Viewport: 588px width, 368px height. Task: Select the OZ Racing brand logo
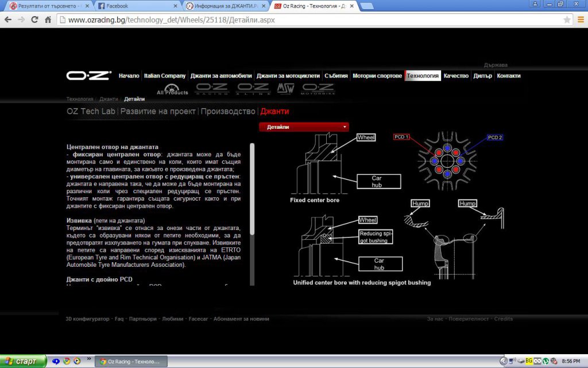tap(212, 89)
